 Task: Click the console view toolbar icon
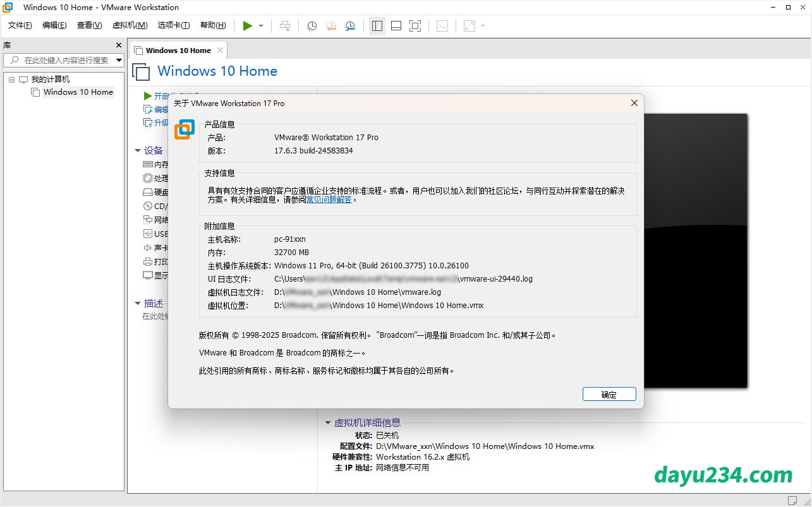(x=443, y=26)
